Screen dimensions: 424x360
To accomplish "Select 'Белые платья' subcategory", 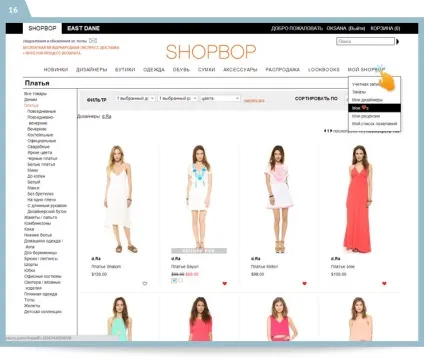I will coord(41,164).
